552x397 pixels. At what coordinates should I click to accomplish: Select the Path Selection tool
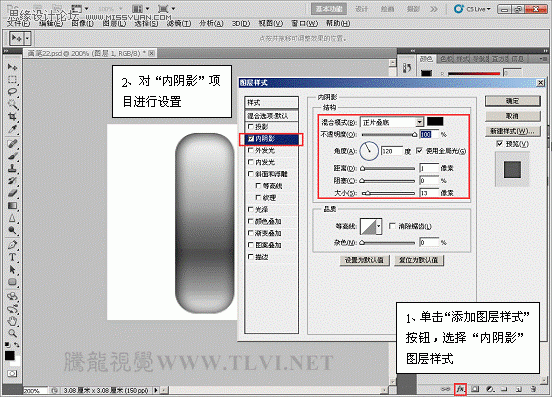click(12, 270)
